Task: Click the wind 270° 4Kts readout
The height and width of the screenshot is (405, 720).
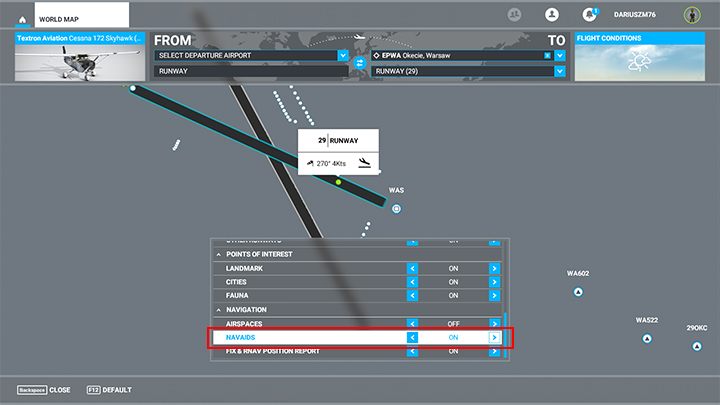Action: pos(326,163)
